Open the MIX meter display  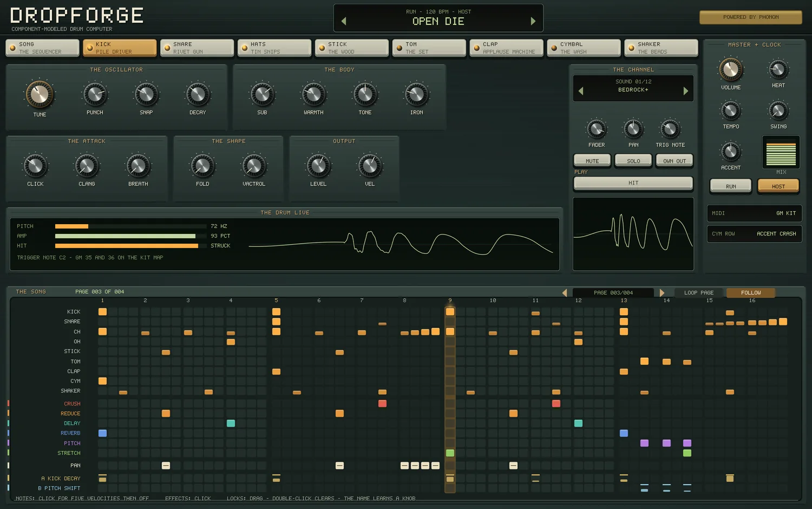coord(781,153)
